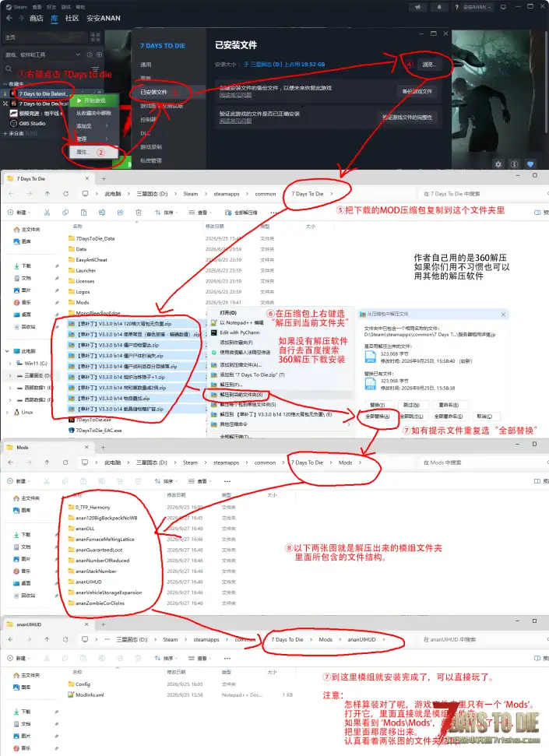Click 验证游戏文件的完整性 button
The width and height of the screenshot is (549, 756).
click(x=407, y=117)
